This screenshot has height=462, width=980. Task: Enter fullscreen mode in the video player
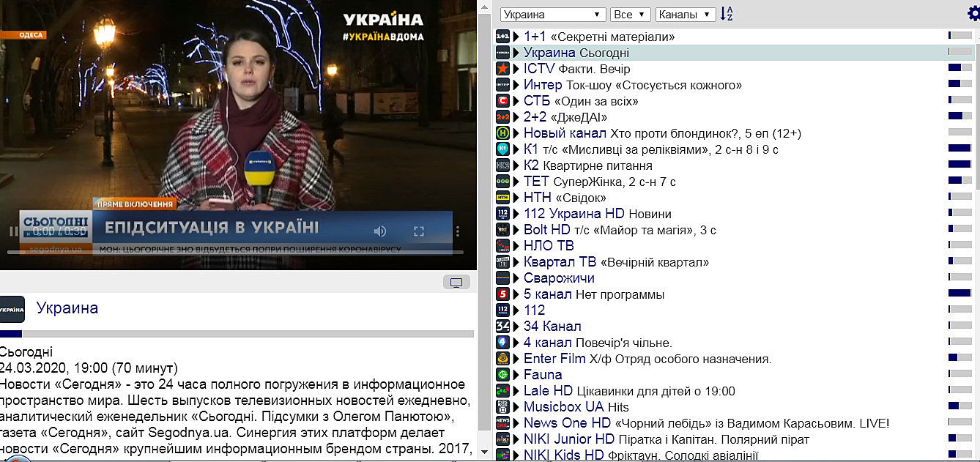pyautogui.click(x=419, y=231)
